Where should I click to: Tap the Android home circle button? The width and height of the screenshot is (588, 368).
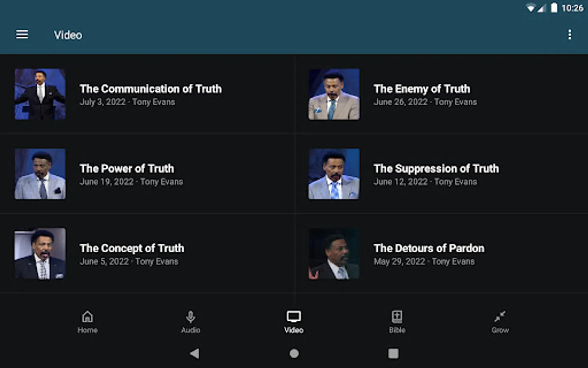(294, 353)
